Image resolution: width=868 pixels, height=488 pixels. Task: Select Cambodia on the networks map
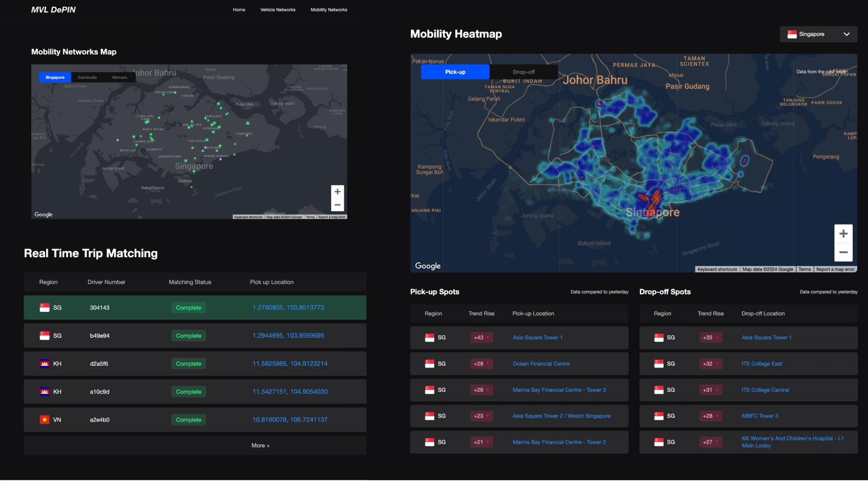(x=87, y=77)
